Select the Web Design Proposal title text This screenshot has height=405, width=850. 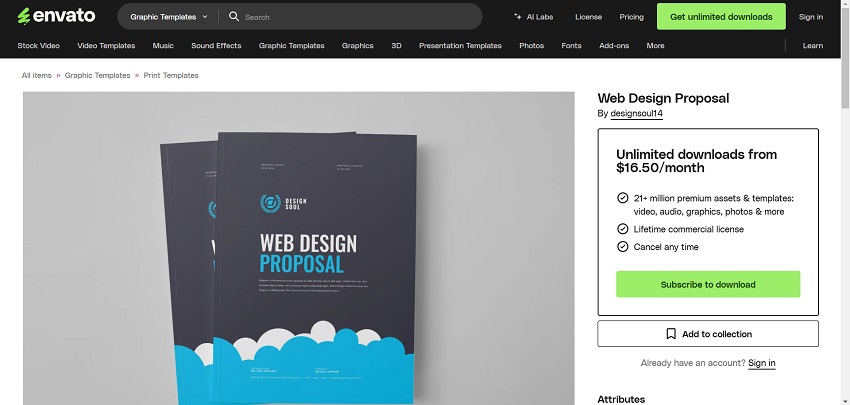click(663, 98)
